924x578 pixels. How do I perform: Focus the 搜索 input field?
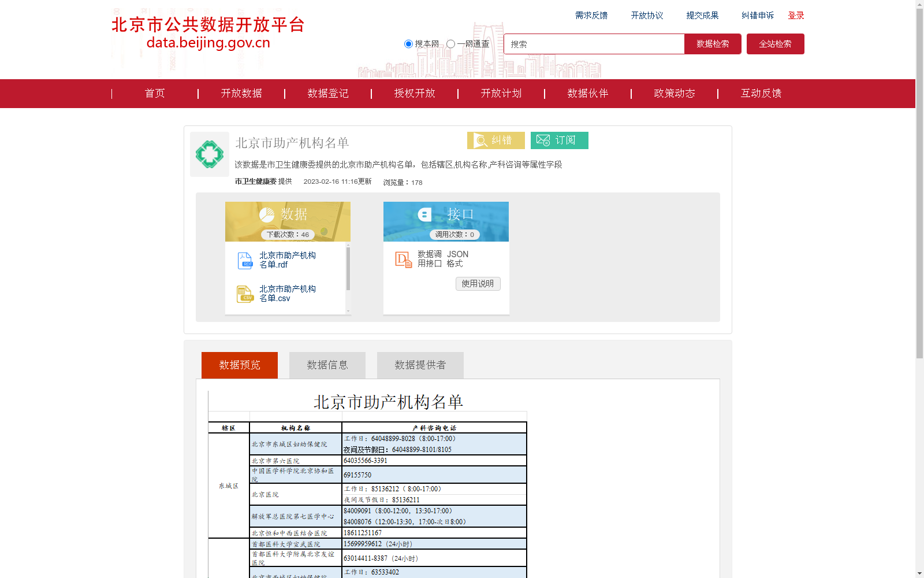point(594,44)
